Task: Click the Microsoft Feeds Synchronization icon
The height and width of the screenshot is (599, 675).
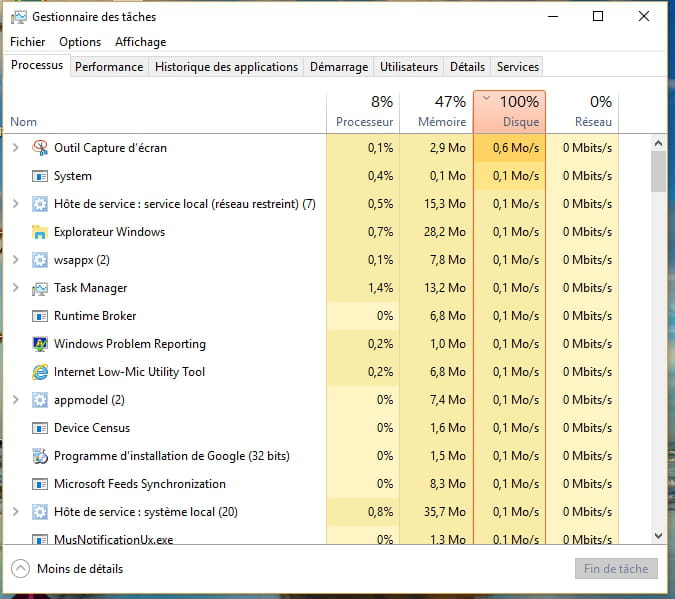Action: [x=40, y=484]
